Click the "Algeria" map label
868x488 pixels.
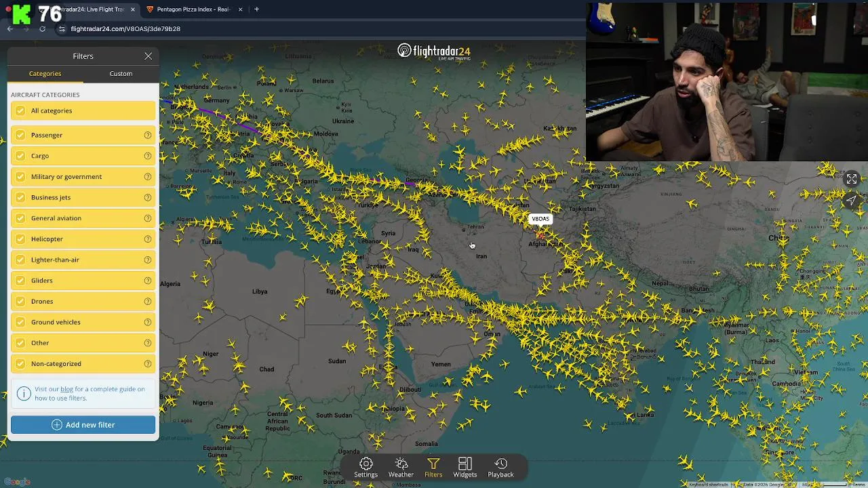[170, 284]
